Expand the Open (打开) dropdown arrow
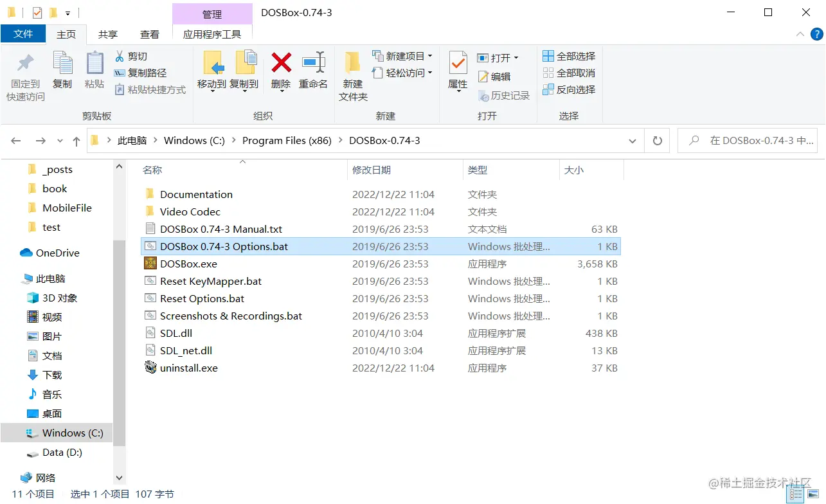 click(x=516, y=58)
